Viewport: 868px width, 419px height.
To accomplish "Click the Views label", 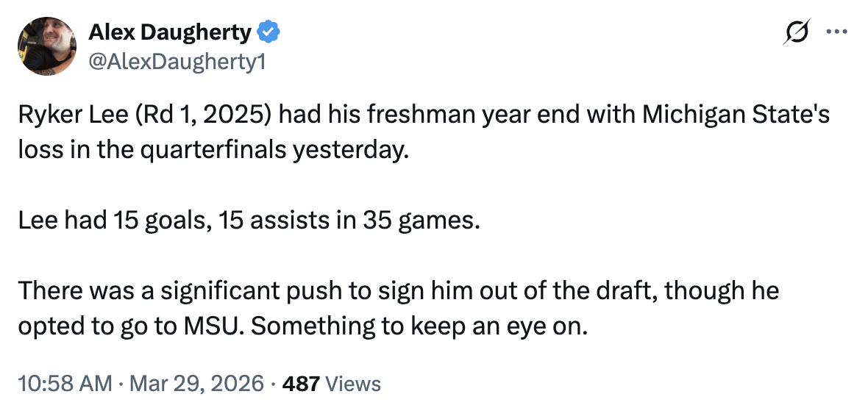I will [352, 383].
